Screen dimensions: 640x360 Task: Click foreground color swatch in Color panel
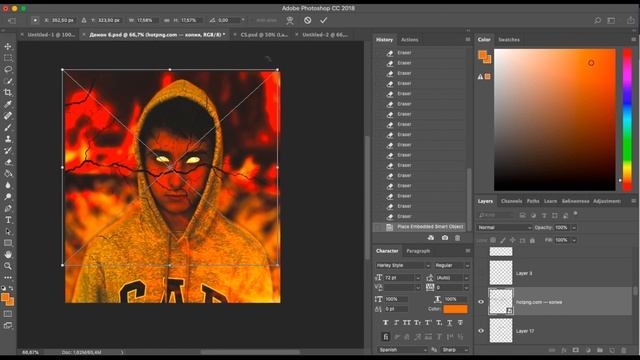[x=483, y=55]
